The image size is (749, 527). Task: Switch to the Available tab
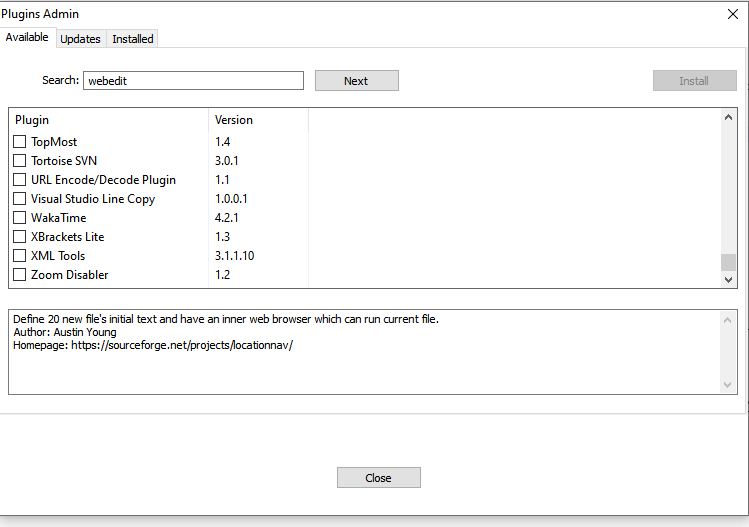point(27,37)
